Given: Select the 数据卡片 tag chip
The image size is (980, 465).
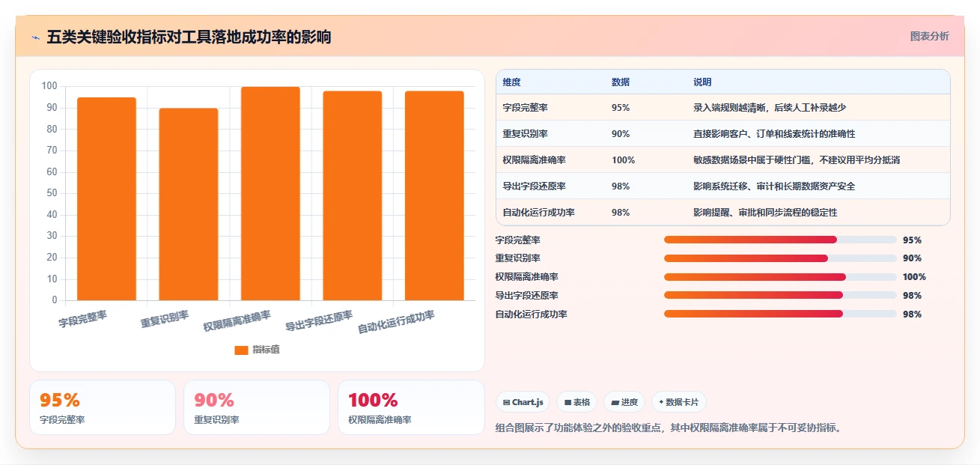Looking at the screenshot, I should [x=679, y=402].
